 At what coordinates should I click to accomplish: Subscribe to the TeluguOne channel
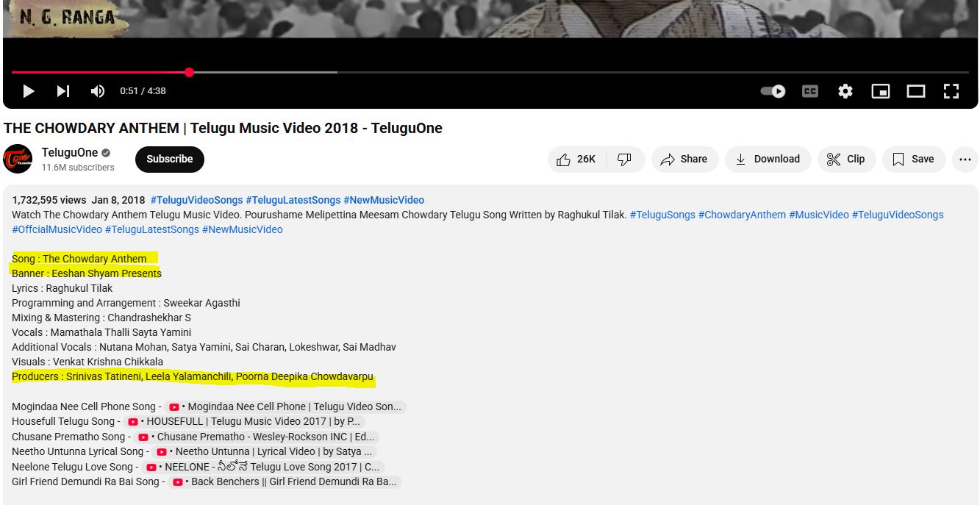[x=169, y=160]
